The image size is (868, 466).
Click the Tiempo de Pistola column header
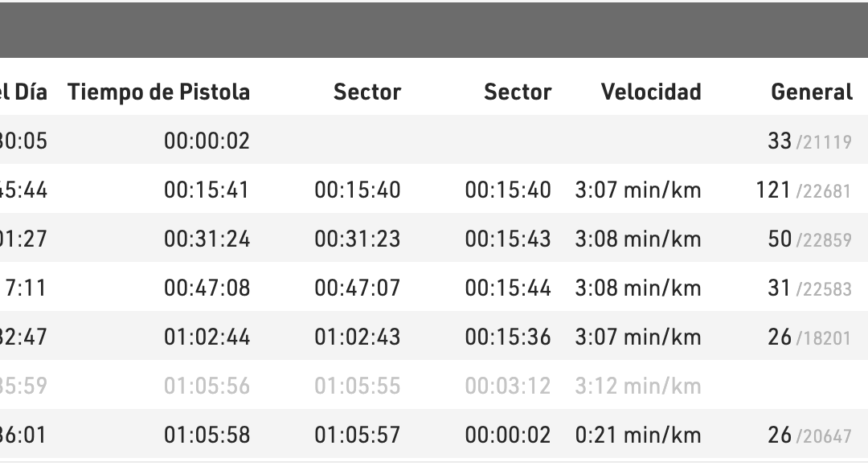pyautogui.click(x=159, y=92)
